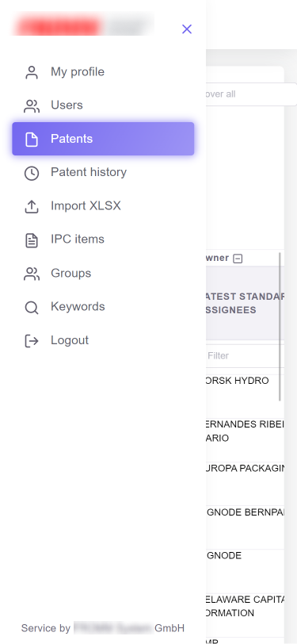
Task: Click the IPC items document icon
Action: [32, 240]
